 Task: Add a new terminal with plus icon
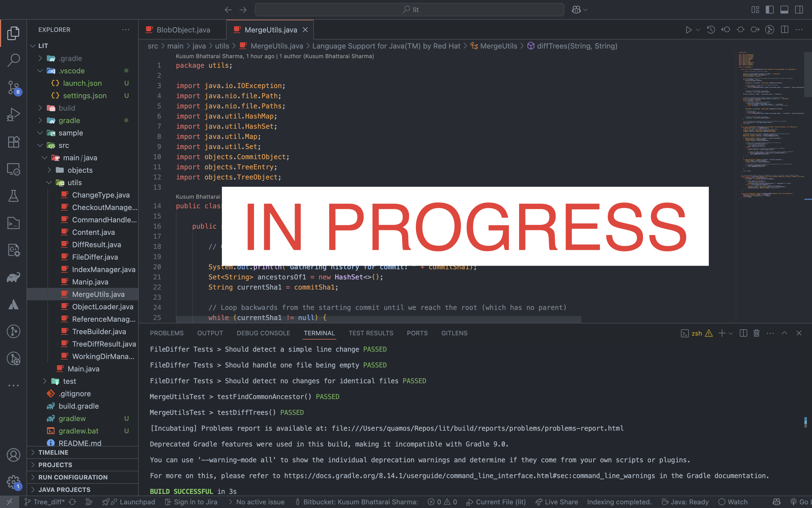point(722,333)
